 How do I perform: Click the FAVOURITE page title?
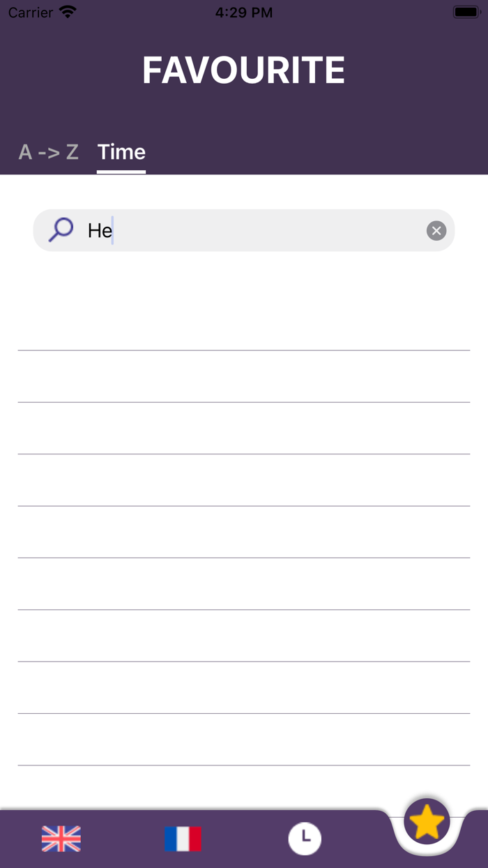(x=243, y=69)
